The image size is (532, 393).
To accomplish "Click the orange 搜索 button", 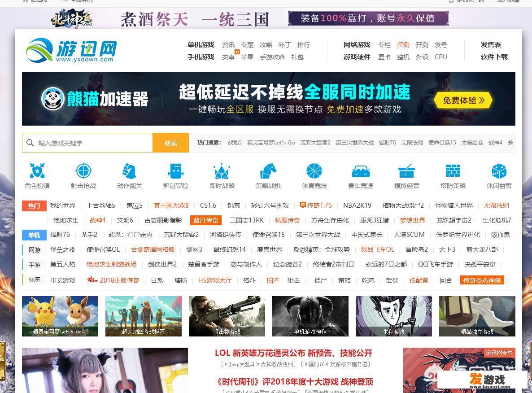I will (x=170, y=143).
